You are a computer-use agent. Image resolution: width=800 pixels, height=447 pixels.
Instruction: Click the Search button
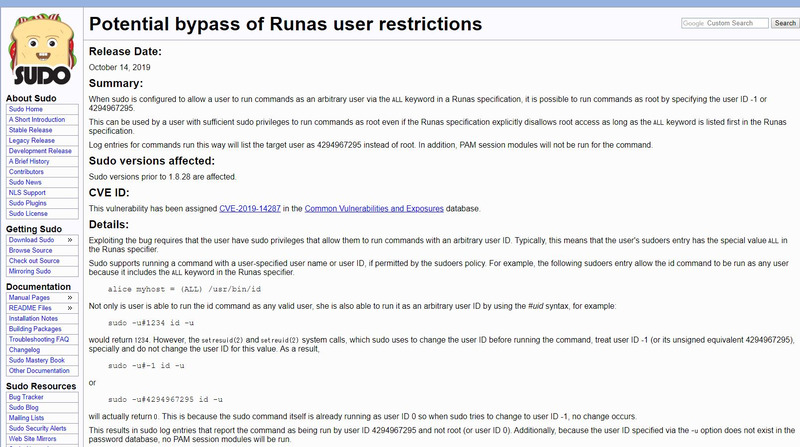click(x=785, y=23)
